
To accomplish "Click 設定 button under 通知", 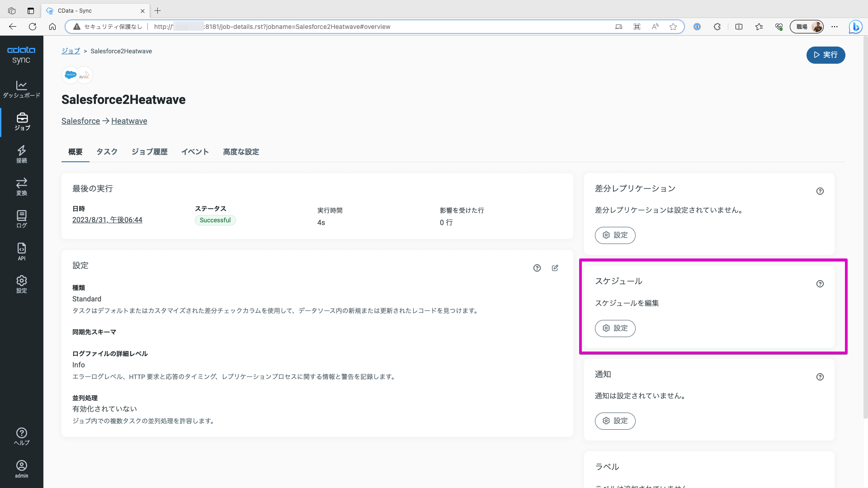I will 615,421.
